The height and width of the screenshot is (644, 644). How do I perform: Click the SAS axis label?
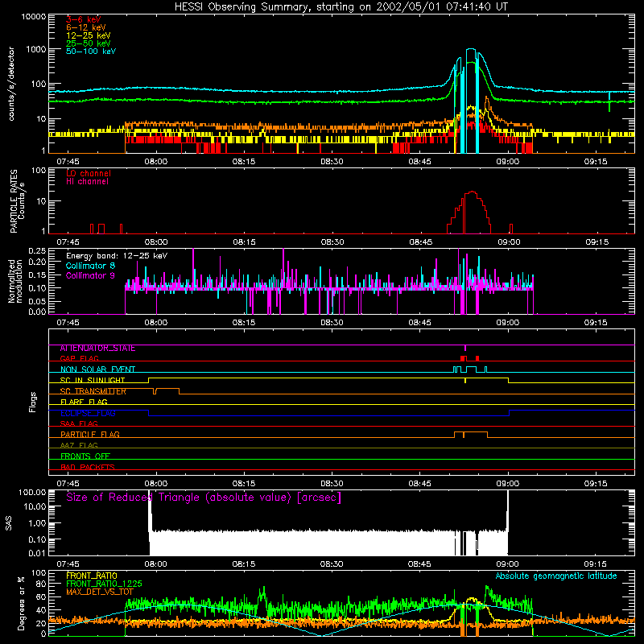9,523
